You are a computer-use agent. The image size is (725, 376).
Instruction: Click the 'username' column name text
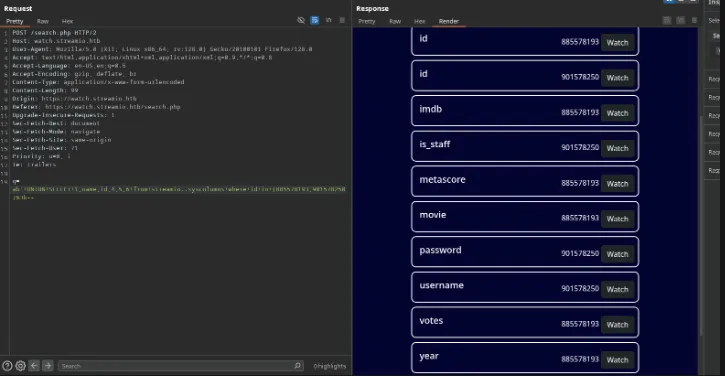(x=442, y=285)
